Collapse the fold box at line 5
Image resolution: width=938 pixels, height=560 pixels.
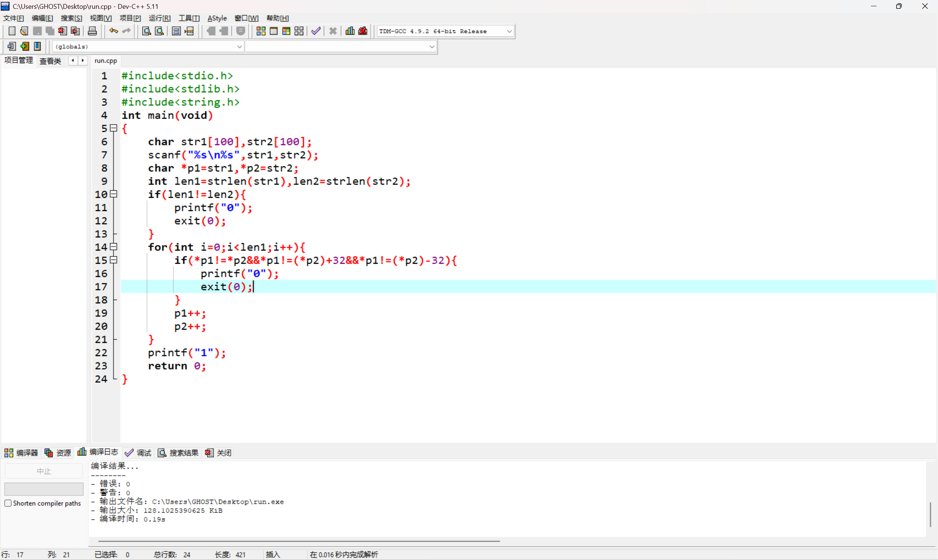click(x=114, y=128)
